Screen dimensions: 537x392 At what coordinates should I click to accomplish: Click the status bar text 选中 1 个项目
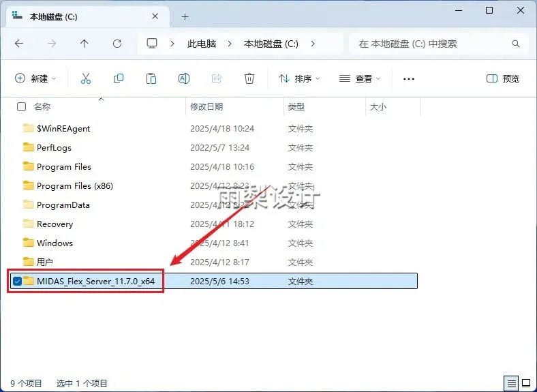82,383
